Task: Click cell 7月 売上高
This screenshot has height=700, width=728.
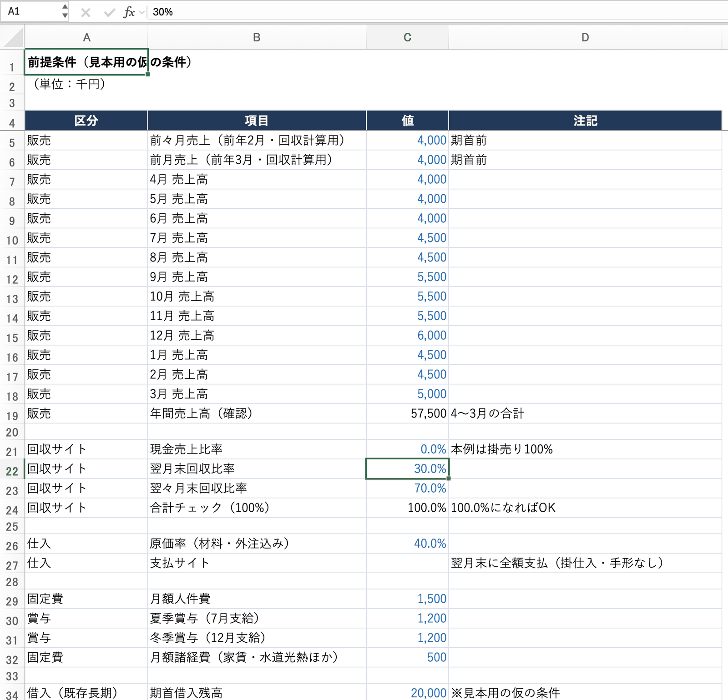Action: coord(257,238)
